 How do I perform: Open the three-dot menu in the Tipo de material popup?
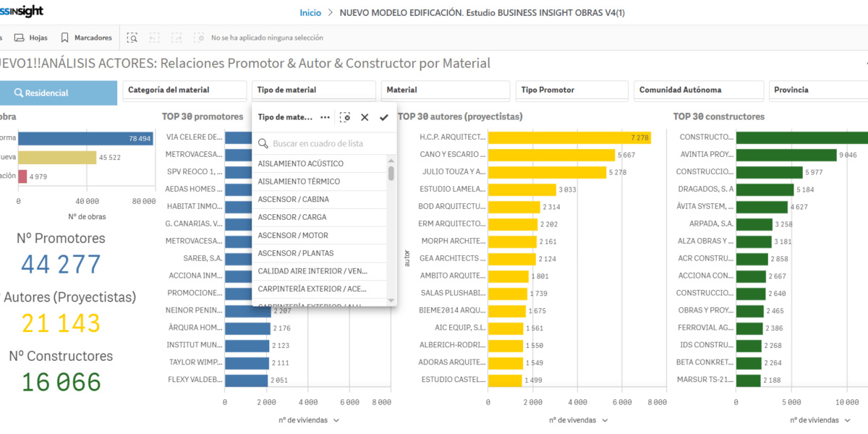(325, 117)
